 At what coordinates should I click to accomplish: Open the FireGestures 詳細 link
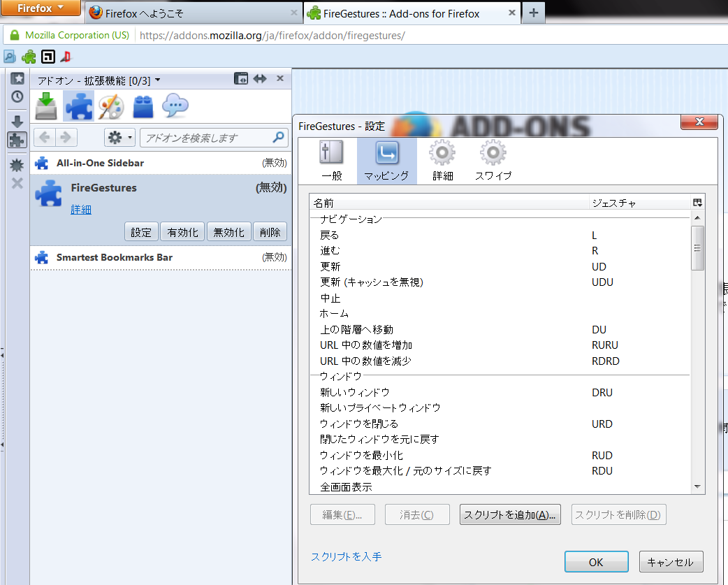click(81, 210)
